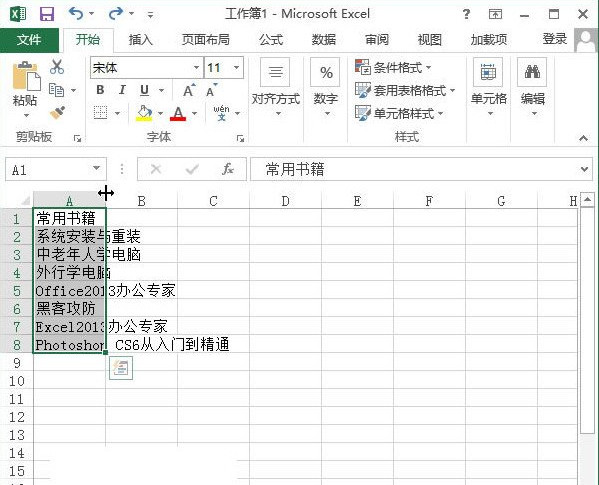Viewport: 599px width, 485px height.
Task: Click the Paste clipboard icon
Action: [x=26, y=77]
